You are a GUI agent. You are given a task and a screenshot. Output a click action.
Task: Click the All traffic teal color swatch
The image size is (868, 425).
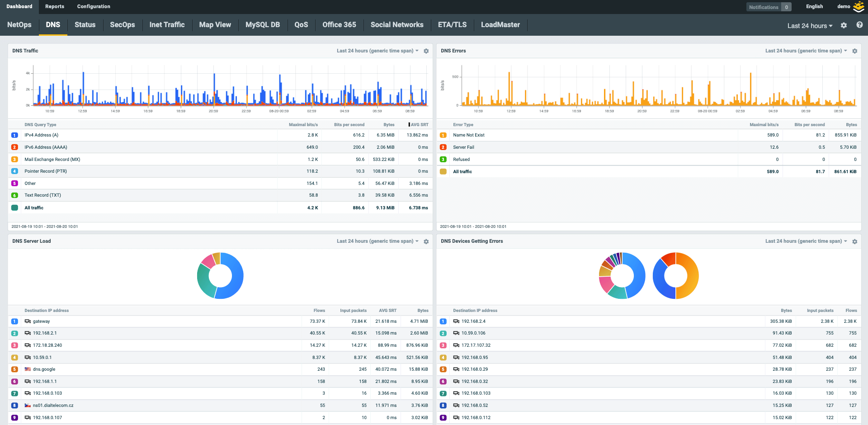14,208
